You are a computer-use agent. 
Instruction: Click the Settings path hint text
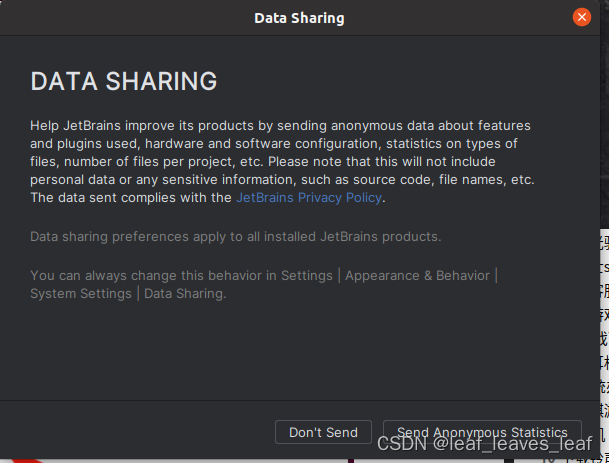264,284
